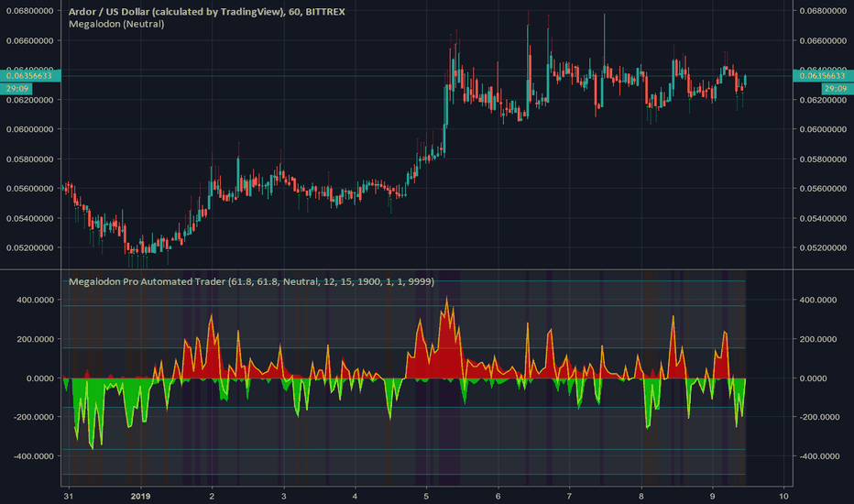Click 0.06200000 on the right price scale
Screen dimensions: 854x504
pyautogui.click(x=823, y=100)
